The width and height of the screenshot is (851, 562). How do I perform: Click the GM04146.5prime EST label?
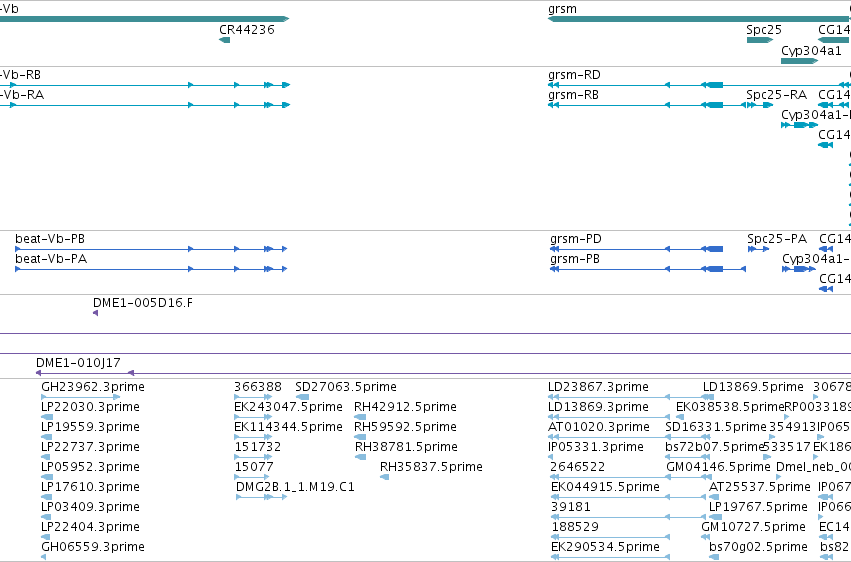pos(718,467)
